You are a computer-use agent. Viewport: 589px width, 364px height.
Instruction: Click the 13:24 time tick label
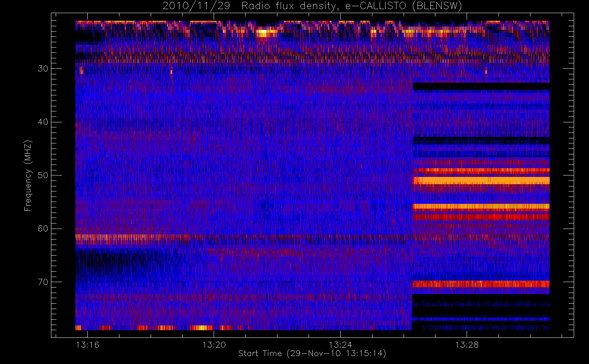[x=340, y=345]
